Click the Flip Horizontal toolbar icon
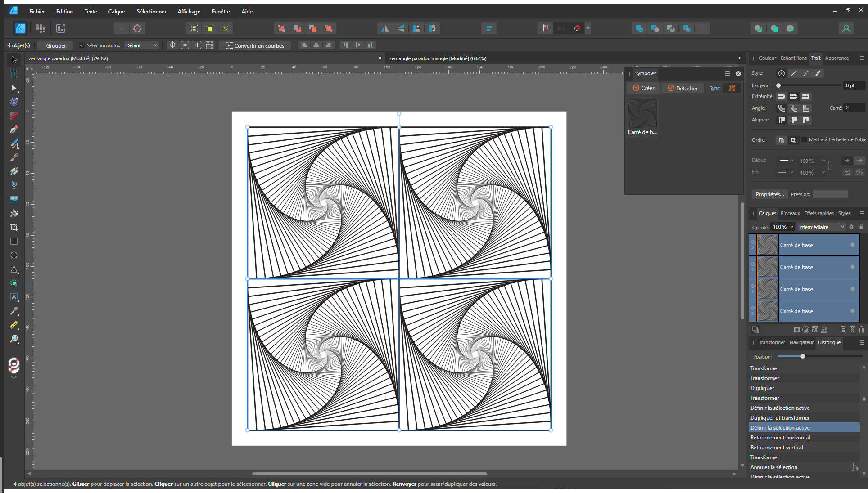This screenshot has height=493, width=868. pyautogui.click(x=385, y=28)
